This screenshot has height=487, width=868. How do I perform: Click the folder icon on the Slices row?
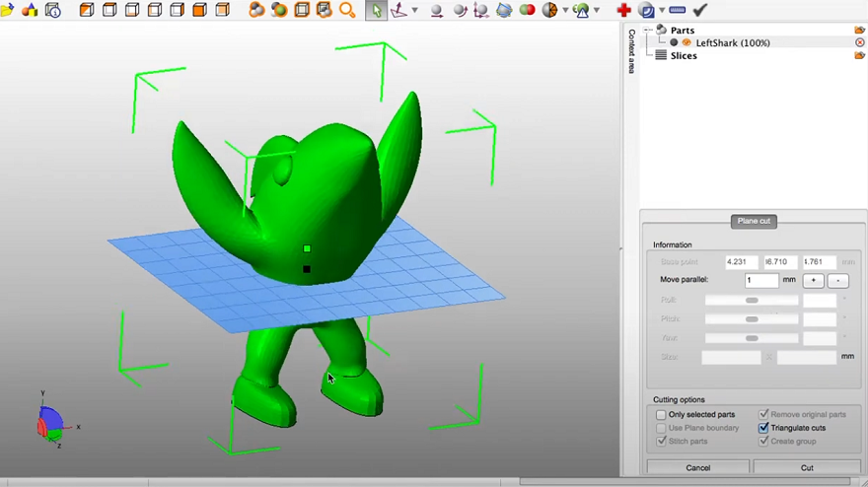(860, 55)
